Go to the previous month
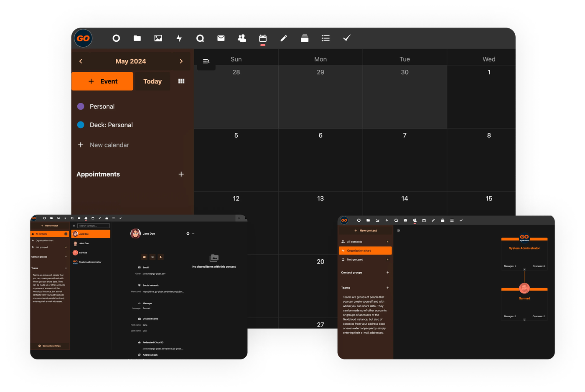This screenshot has height=392, width=585. 81,61
